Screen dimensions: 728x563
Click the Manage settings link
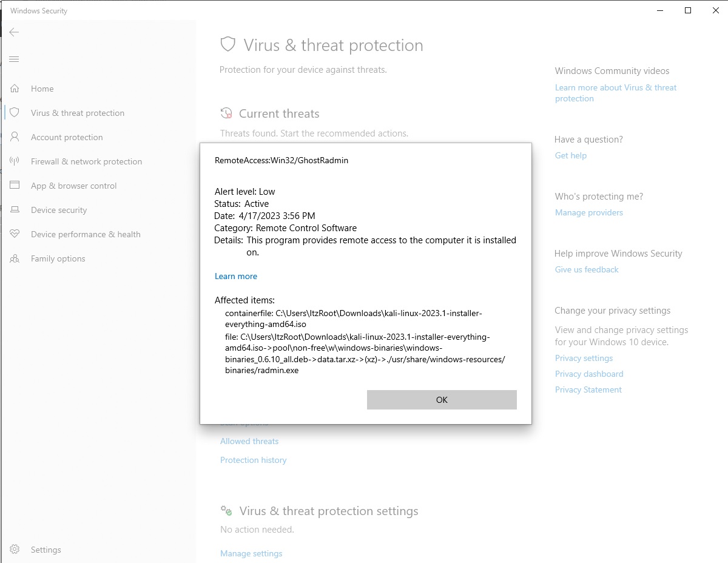click(251, 553)
